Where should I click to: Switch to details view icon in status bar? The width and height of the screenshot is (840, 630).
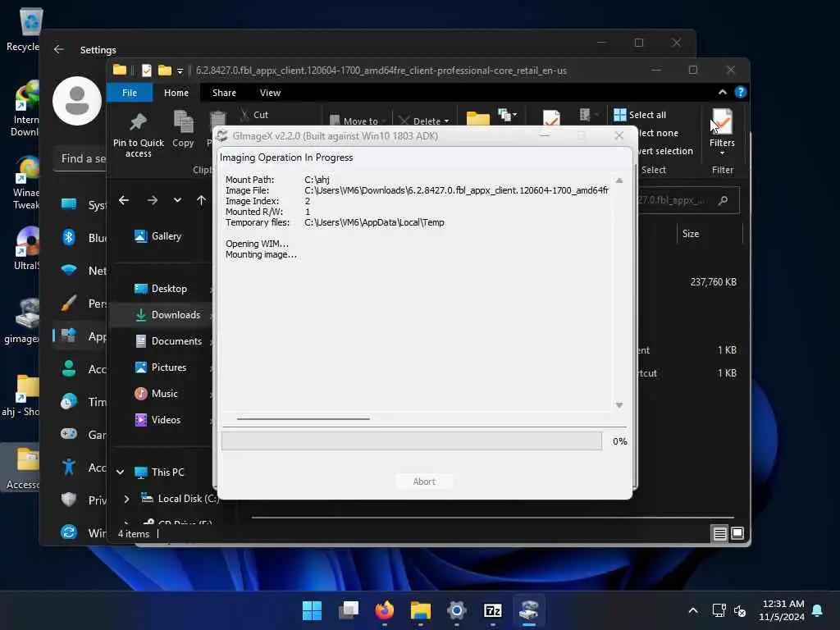719,533
